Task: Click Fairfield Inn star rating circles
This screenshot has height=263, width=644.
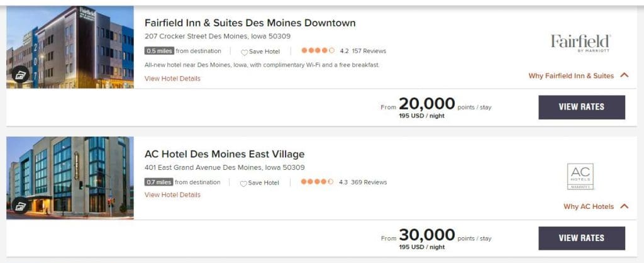Action: click(x=318, y=51)
